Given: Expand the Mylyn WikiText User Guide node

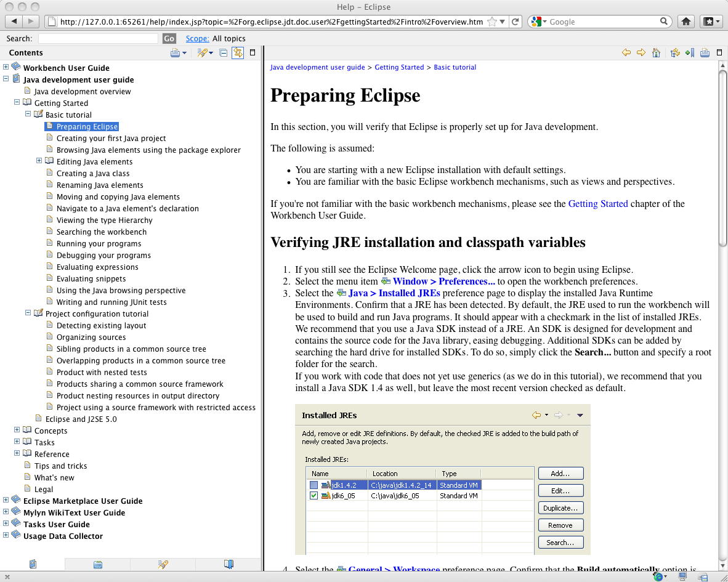Looking at the screenshot, I should point(6,511).
